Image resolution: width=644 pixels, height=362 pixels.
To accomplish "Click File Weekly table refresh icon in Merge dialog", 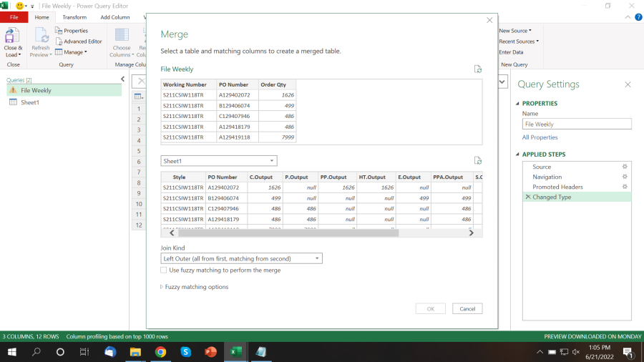I will tap(478, 69).
